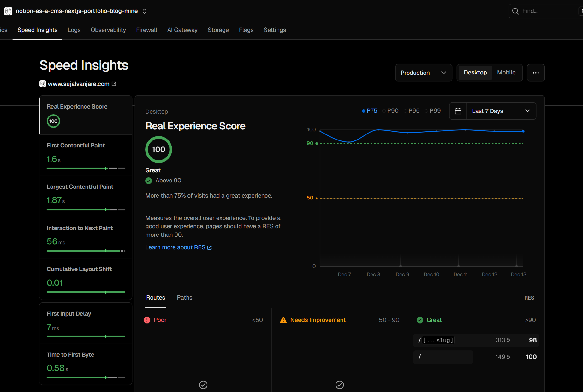Click the Cumulative Layout Shift progress bar
The height and width of the screenshot is (392, 583).
(x=85, y=292)
